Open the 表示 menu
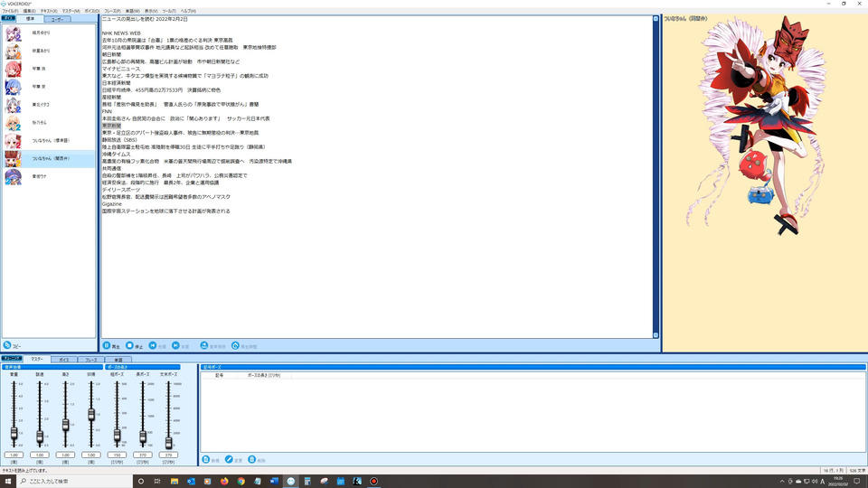 [x=151, y=11]
